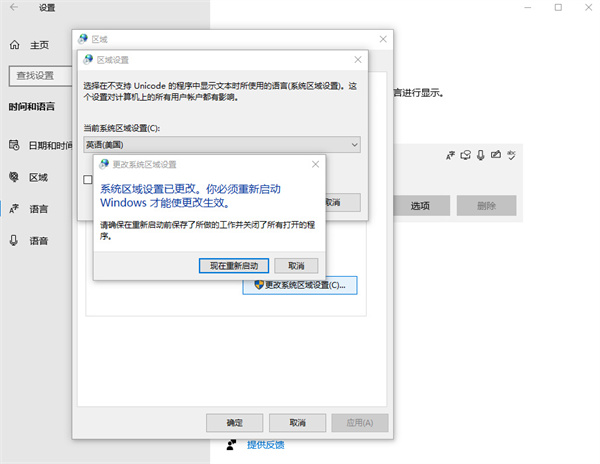Click the speech recognition microphone feature icon
The width and height of the screenshot is (600, 464).
pyautogui.click(x=481, y=155)
